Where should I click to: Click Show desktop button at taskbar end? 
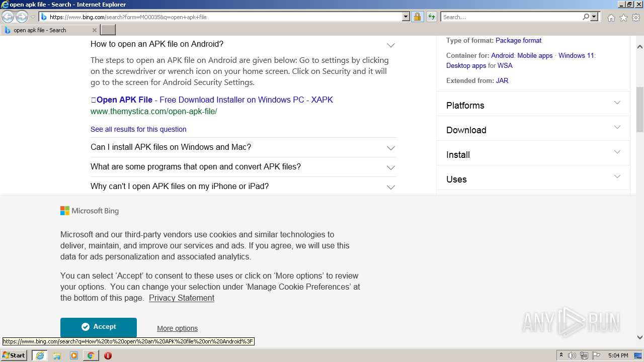point(638,355)
